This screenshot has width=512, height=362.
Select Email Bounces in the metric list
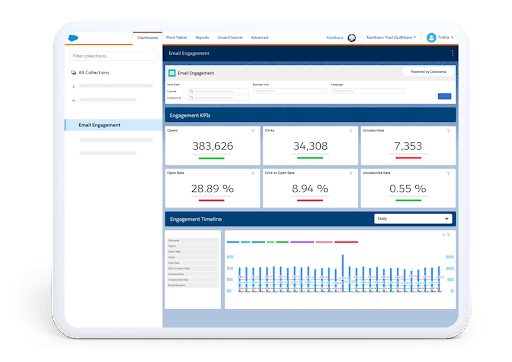click(x=193, y=285)
